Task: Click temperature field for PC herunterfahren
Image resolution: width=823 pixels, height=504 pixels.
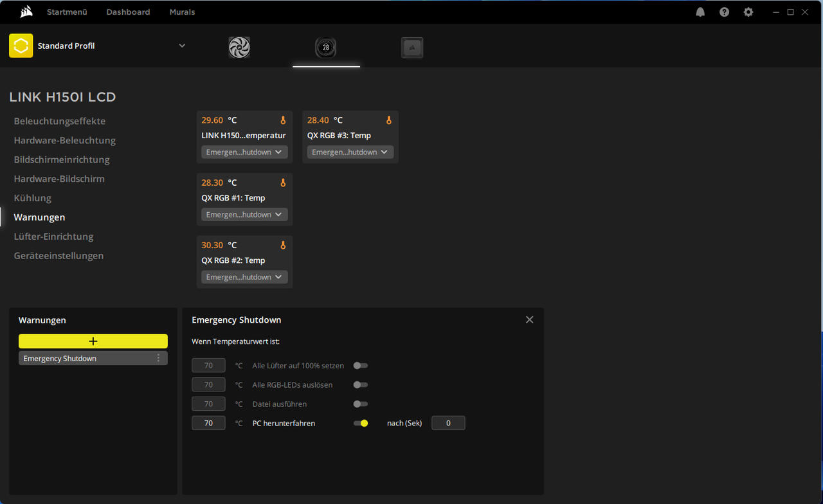Action: [208, 423]
